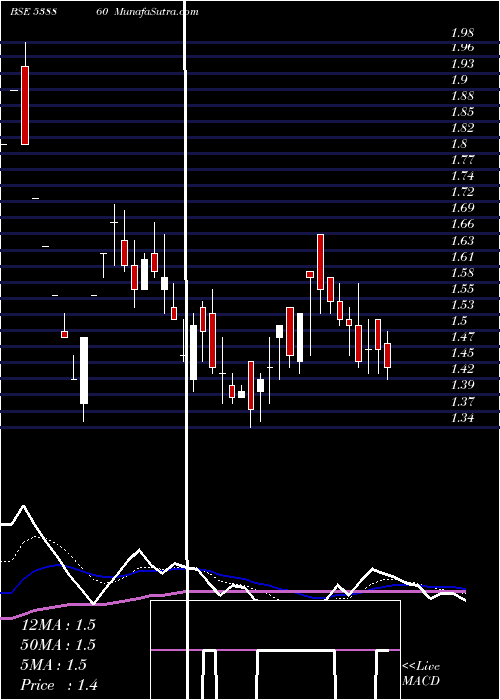Select the 1.42 price axis label
The image size is (500, 700).
462,369
